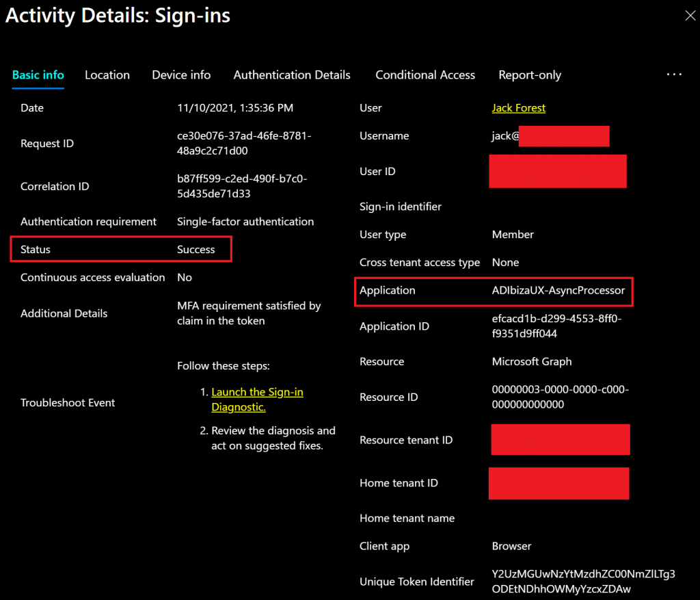Click the Single-factor authentication value

pyautogui.click(x=245, y=222)
